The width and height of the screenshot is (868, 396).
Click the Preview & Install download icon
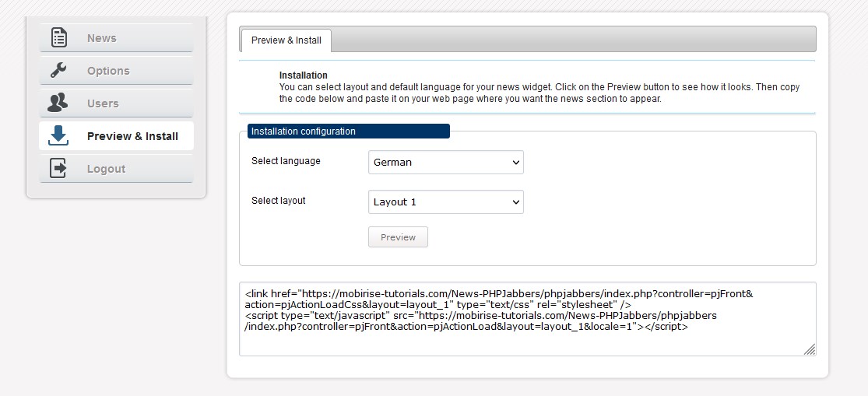point(58,135)
